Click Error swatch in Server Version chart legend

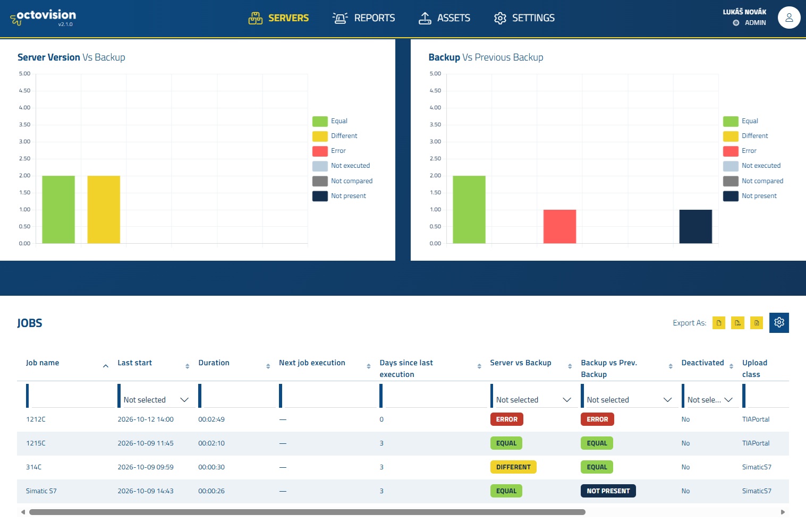coord(320,151)
